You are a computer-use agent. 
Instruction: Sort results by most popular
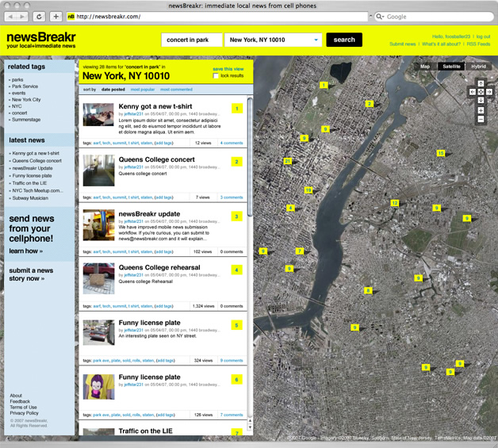pyautogui.click(x=143, y=90)
